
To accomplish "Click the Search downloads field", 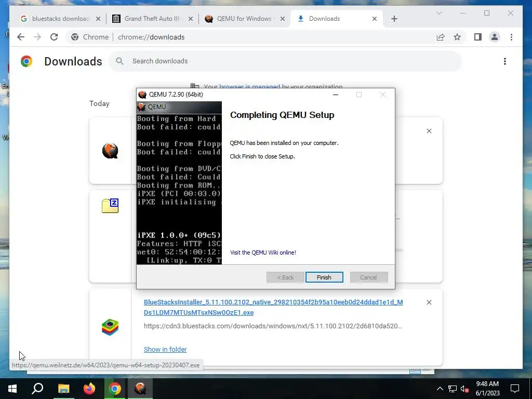I will 285,61.
